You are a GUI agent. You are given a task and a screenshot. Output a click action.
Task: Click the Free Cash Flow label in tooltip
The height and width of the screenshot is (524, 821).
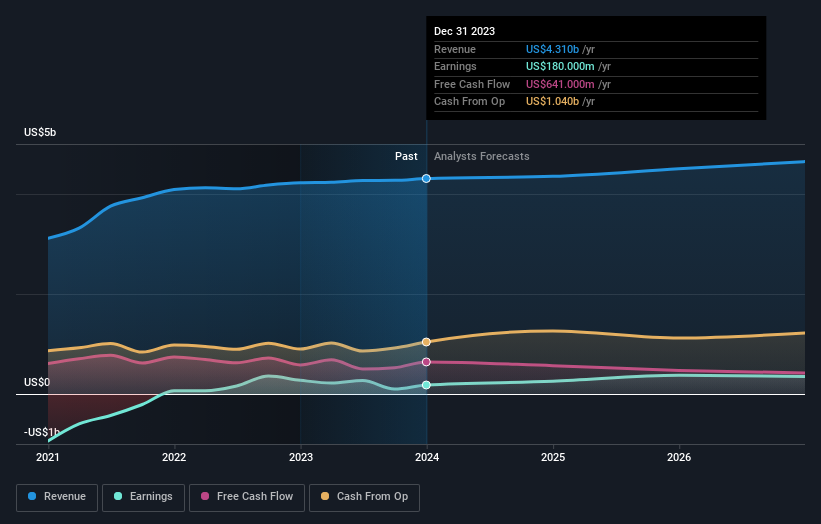tap(472, 84)
